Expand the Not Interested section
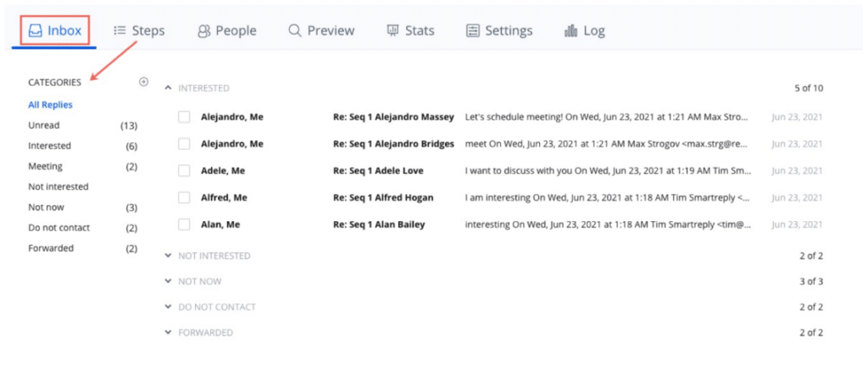The image size is (868, 371). [168, 256]
